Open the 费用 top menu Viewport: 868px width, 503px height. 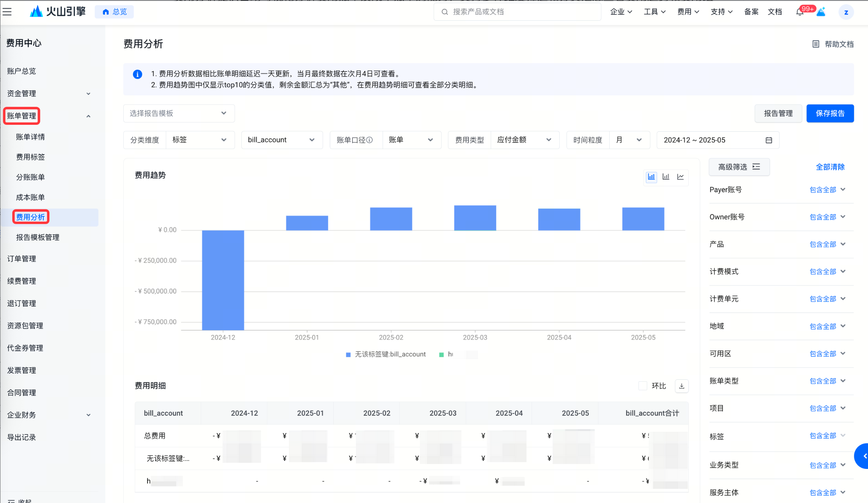coord(688,12)
